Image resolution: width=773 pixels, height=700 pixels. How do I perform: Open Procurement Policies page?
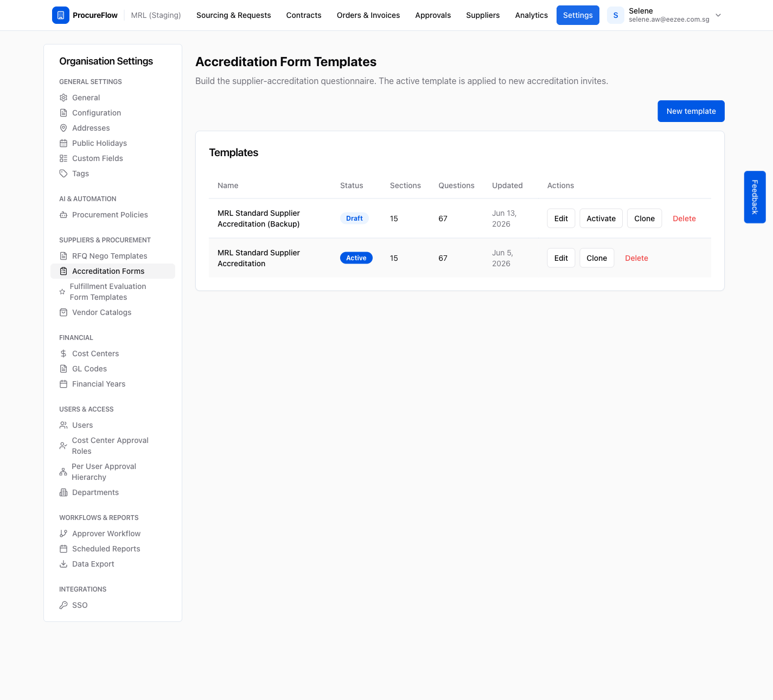pyautogui.click(x=113, y=215)
